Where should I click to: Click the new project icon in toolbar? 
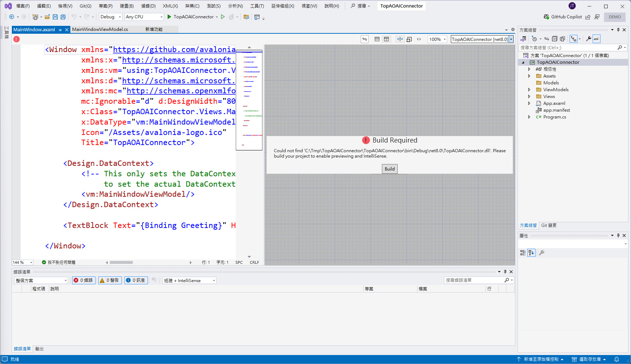coord(35,17)
